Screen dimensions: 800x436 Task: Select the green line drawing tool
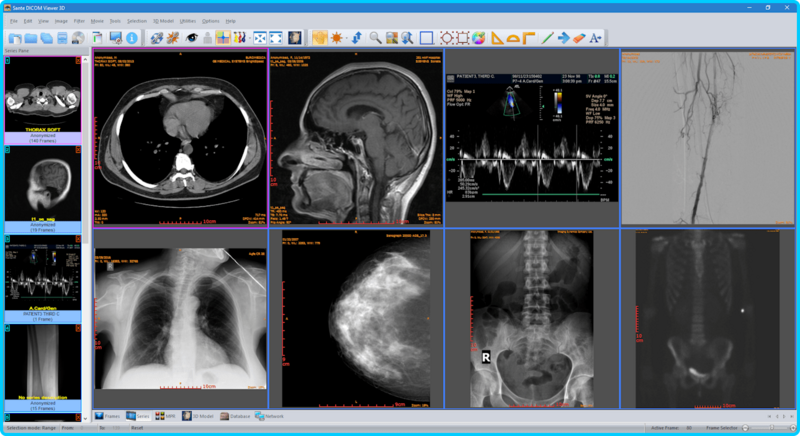coord(547,38)
